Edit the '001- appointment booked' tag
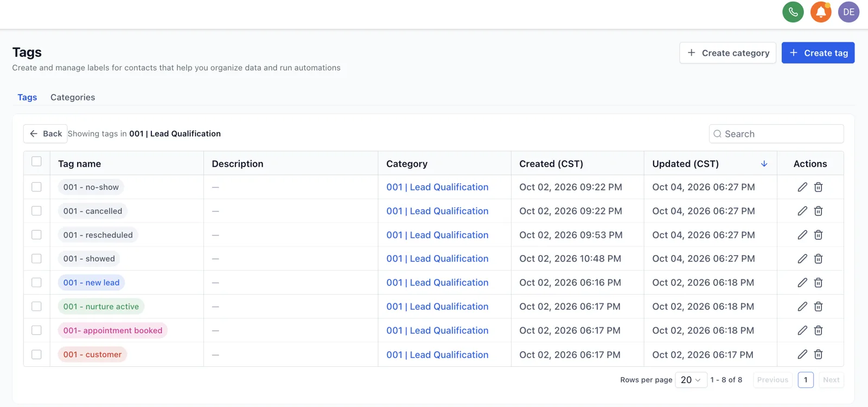The width and height of the screenshot is (868, 407). (x=802, y=330)
